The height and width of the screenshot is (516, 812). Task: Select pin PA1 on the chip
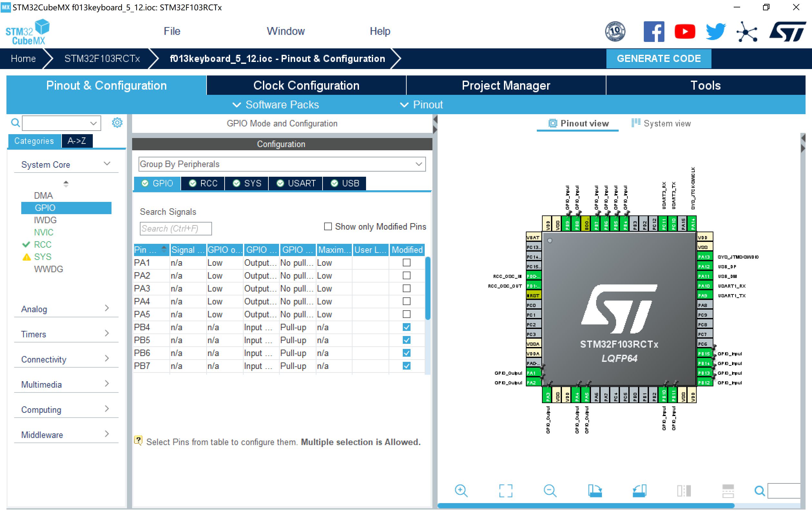[x=534, y=373]
